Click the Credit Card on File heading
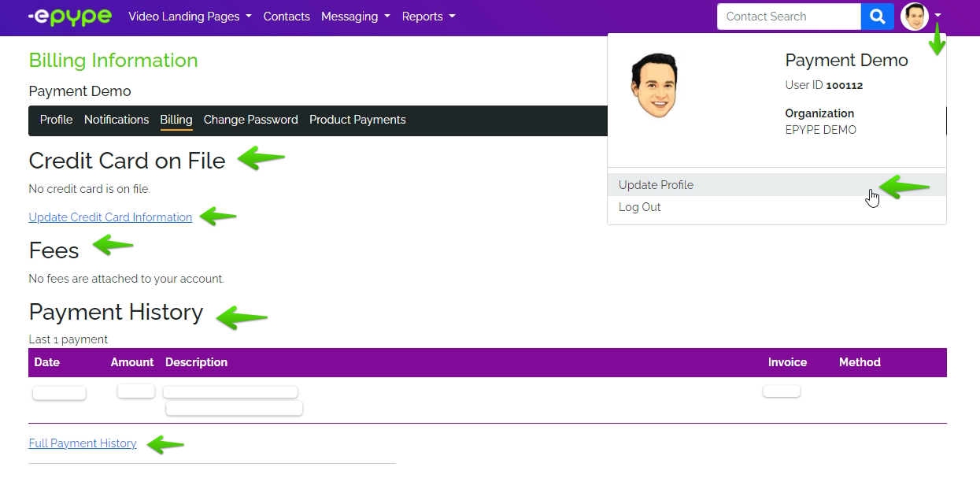Screen dimensions: 980x478 128,161
